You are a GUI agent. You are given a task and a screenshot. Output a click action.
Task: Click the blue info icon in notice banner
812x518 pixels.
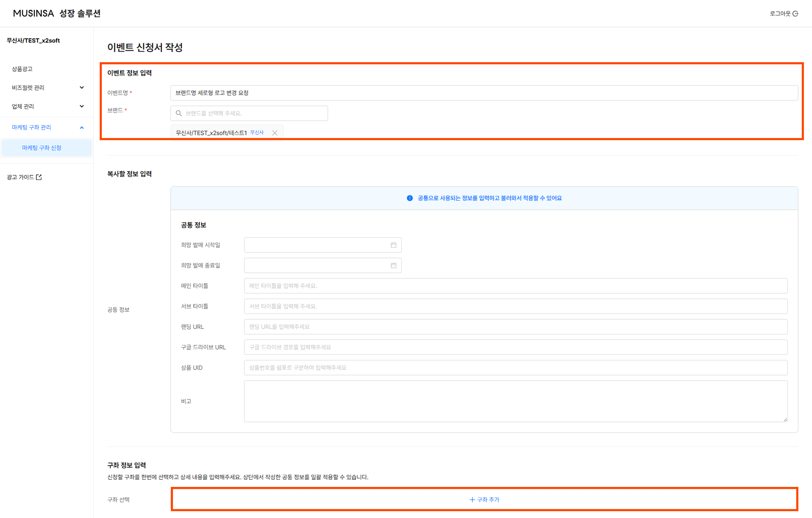410,198
